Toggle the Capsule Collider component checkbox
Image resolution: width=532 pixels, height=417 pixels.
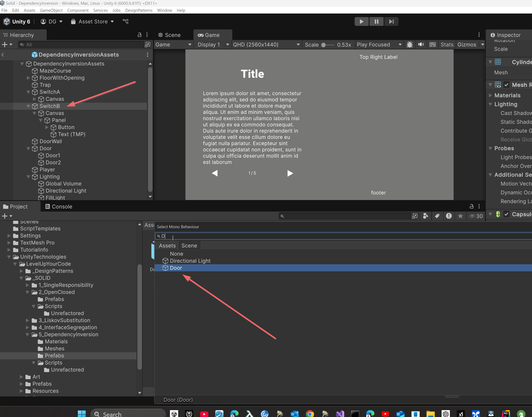pos(506,214)
